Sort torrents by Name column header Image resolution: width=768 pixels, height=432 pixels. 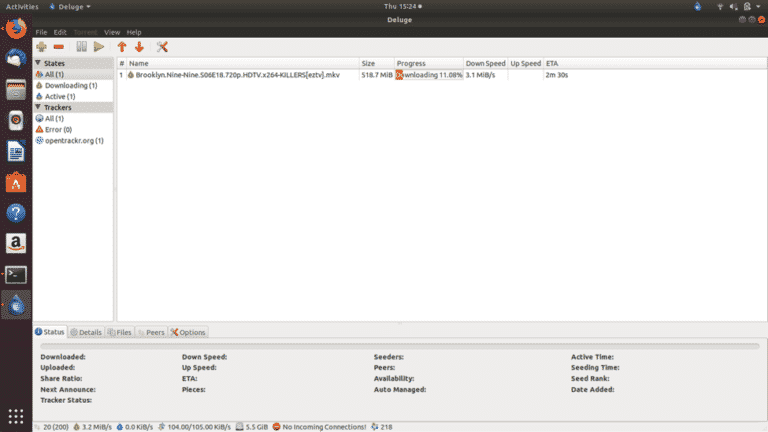point(243,63)
